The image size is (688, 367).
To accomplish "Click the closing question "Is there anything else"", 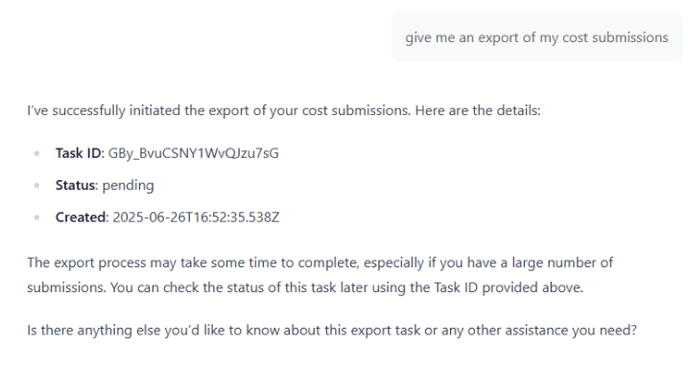I will [x=332, y=330].
